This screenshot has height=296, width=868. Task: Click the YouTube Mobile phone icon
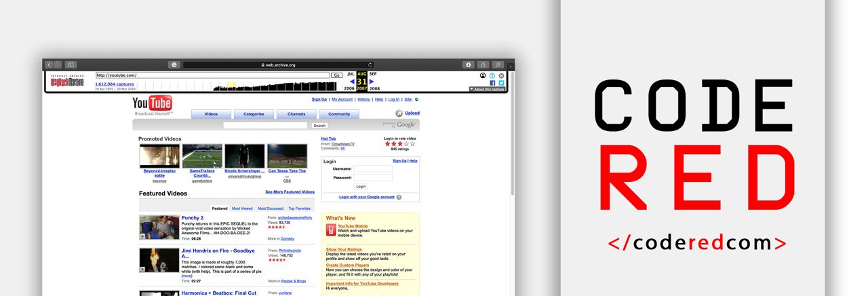331,229
